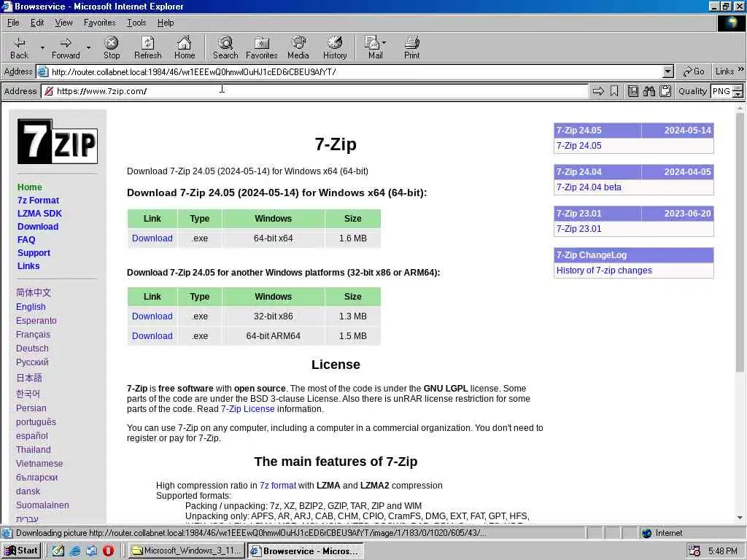Screen dimensions: 747x560
Task: Open the Edit menu
Action: pyautogui.click(x=36, y=23)
